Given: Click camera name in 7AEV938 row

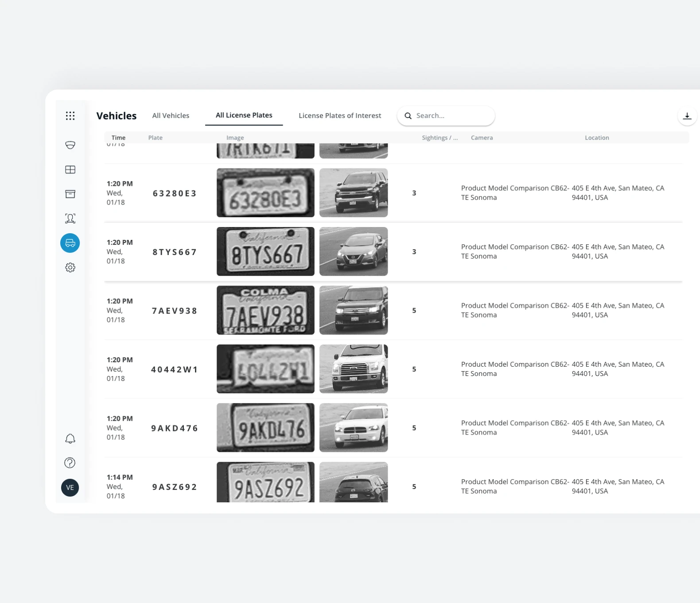Looking at the screenshot, I should coord(515,310).
